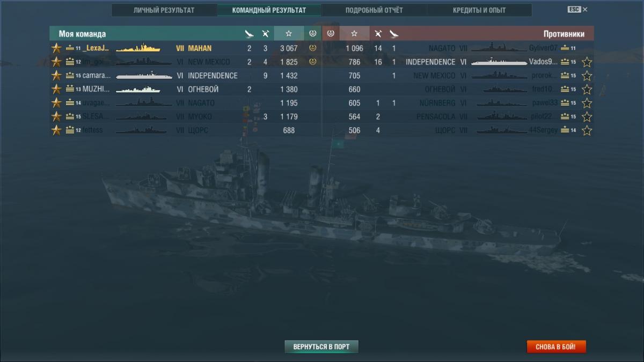Viewport: 644px width, 362px height.
Task: Toggle the outline star next to 44Sergey player
Action: [587, 130]
